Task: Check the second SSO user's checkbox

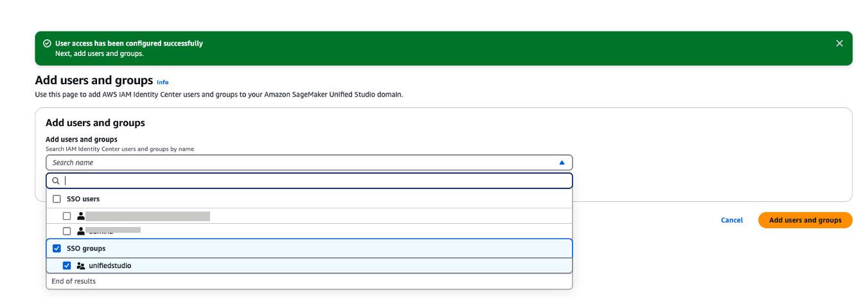Action: tap(67, 231)
